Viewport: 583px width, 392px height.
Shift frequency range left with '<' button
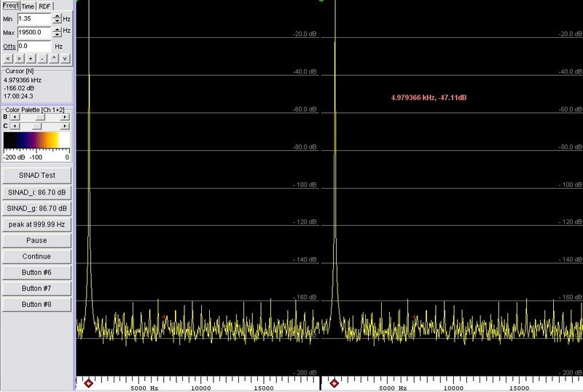(x=8, y=58)
